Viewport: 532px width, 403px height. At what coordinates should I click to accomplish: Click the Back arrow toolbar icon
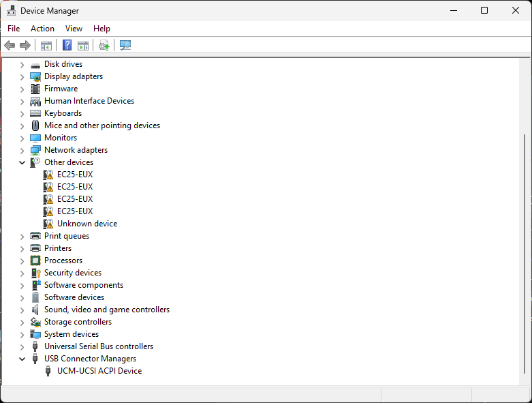tap(10, 45)
